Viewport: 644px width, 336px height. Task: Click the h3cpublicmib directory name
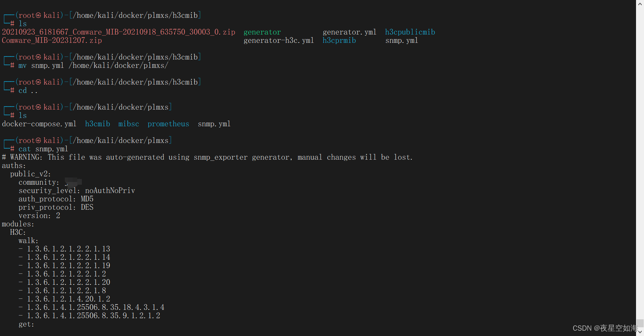[x=410, y=32]
